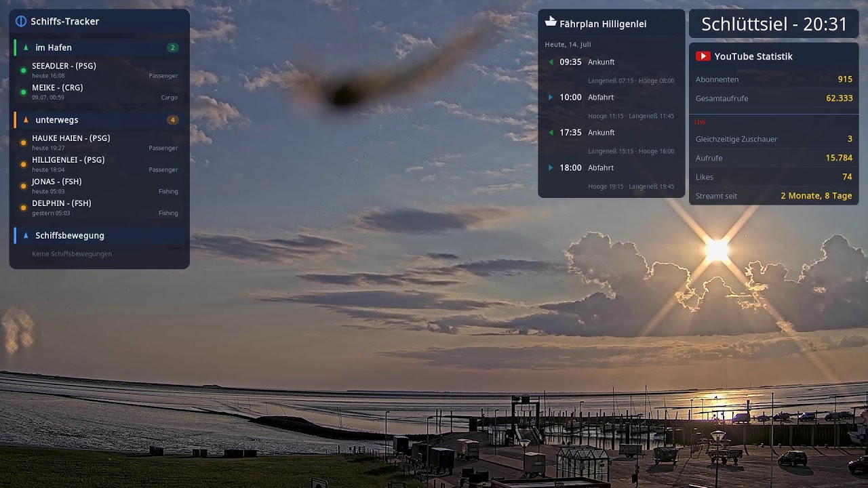Click the Schiffs-Tracker compass icon

(21, 22)
